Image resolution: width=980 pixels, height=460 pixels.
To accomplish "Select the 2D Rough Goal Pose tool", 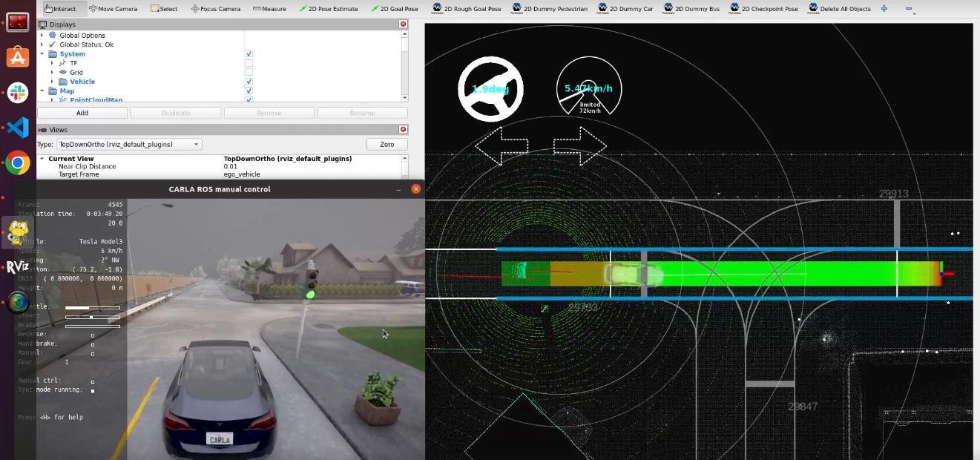I will pos(467,9).
